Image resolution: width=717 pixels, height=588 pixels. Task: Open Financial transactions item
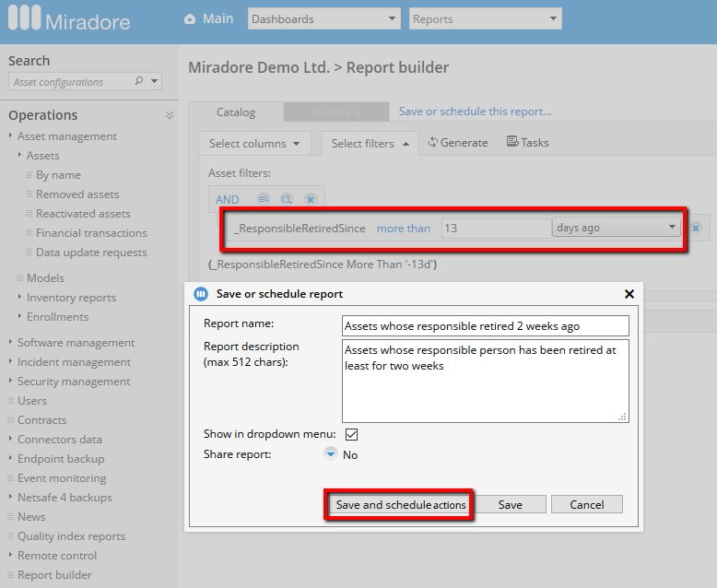(x=91, y=233)
